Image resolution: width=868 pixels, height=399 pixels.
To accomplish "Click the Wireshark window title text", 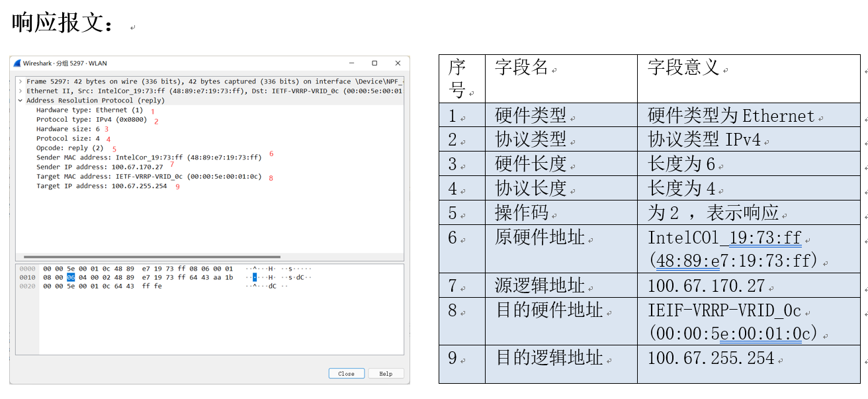I will [x=65, y=64].
